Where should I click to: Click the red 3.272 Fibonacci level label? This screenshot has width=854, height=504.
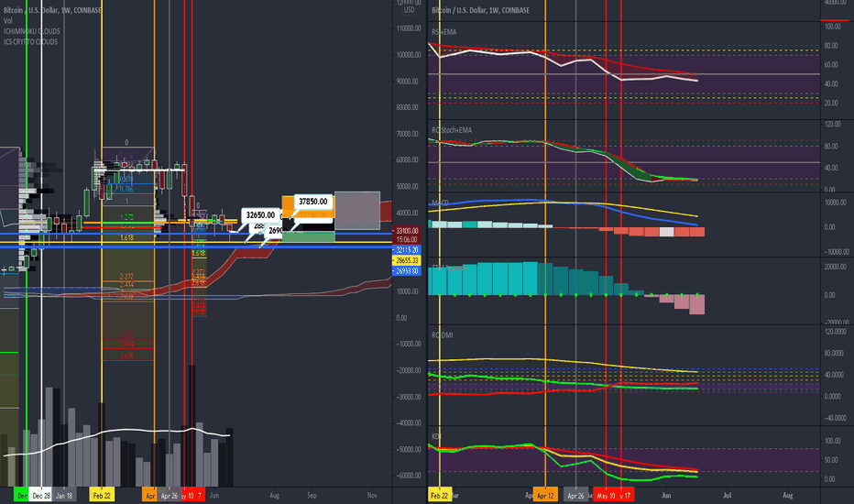(126, 335)
